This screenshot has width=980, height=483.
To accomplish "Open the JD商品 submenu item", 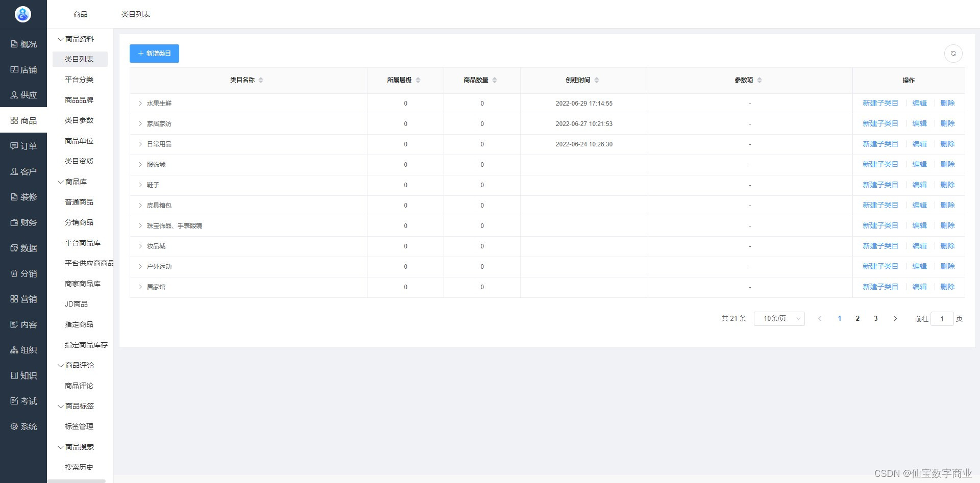I will [77, 304].
